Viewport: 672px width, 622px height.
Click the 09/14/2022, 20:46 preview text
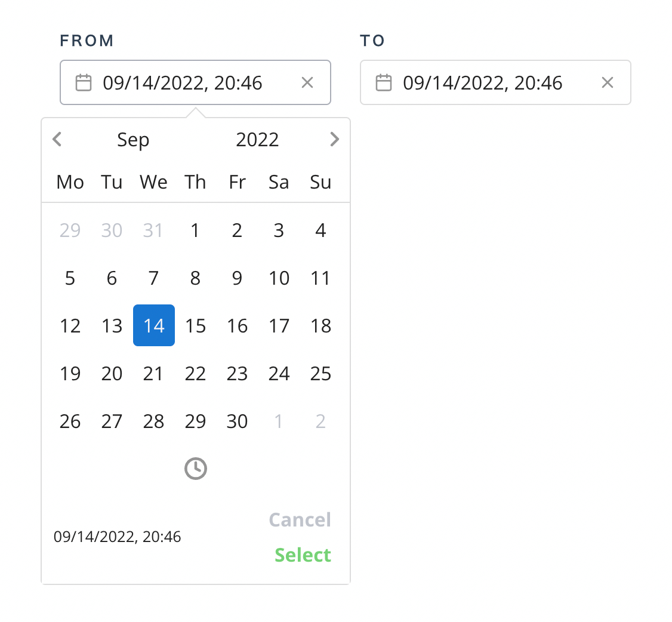pos(118,536)
